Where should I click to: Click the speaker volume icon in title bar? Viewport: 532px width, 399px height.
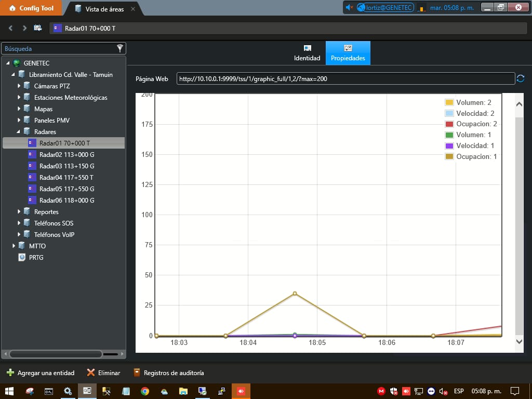tap(349, 7)
